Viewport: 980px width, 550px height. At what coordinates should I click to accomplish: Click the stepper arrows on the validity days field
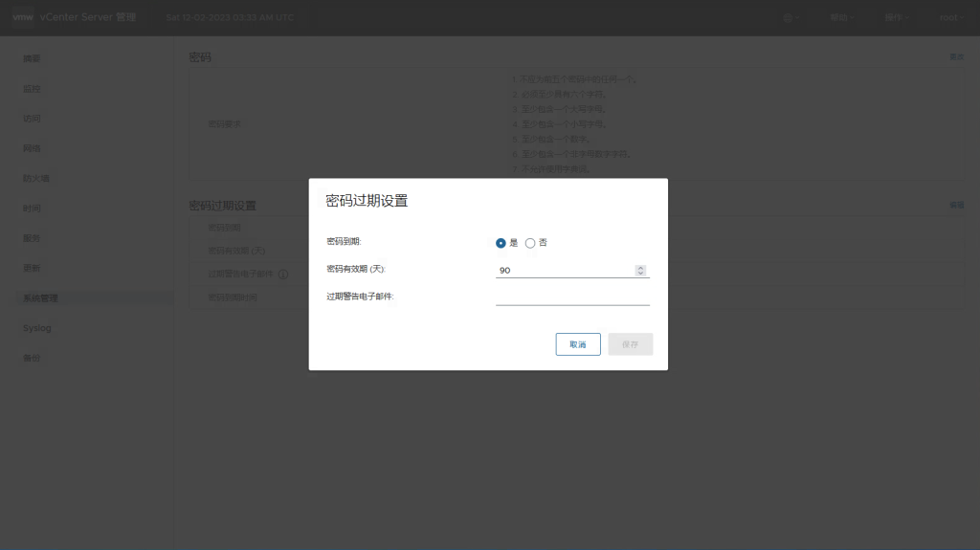[640, 270]
